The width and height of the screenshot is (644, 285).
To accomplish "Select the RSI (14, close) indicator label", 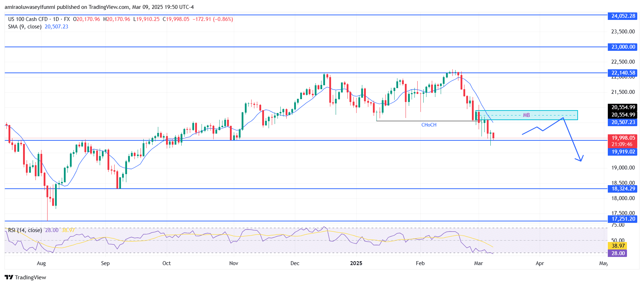I will click(x=25, y=230).
